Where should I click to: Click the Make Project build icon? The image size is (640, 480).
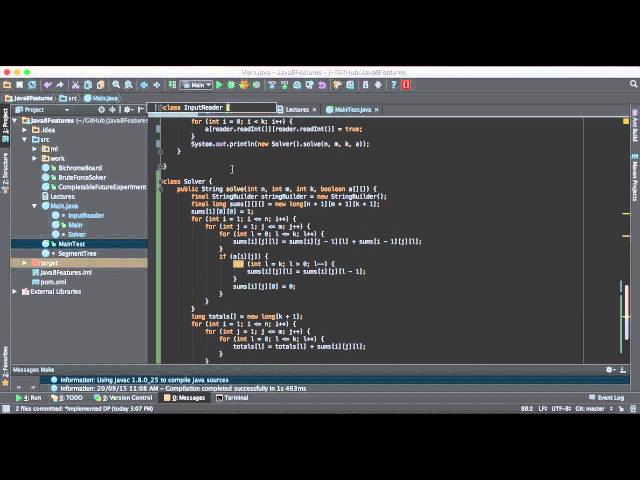click(172, 85)
